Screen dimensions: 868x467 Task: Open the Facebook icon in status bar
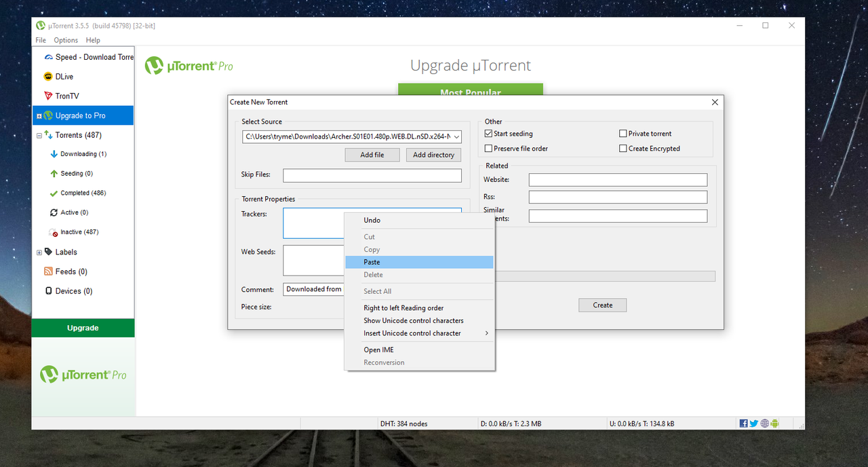click(x=744, y=424)
